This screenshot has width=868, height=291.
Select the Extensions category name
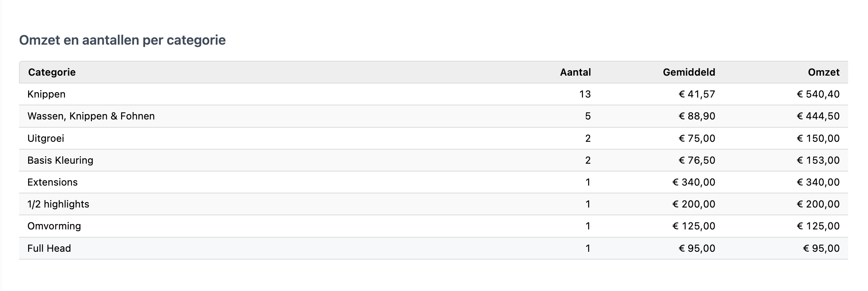[52, 182]
